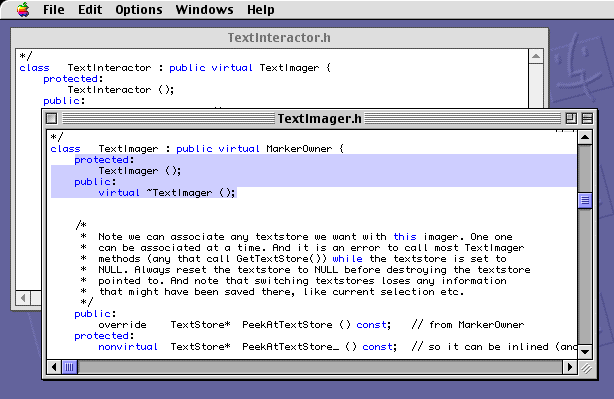Click the TextInteractor.h window title
614x399 pixels.
coord(279,38)
